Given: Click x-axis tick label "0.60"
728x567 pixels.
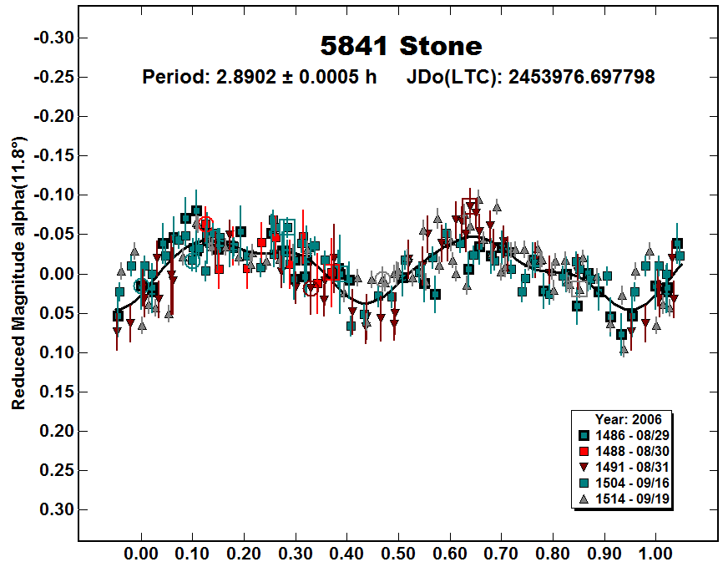Looking at the screenshot, I should [450, 554].
